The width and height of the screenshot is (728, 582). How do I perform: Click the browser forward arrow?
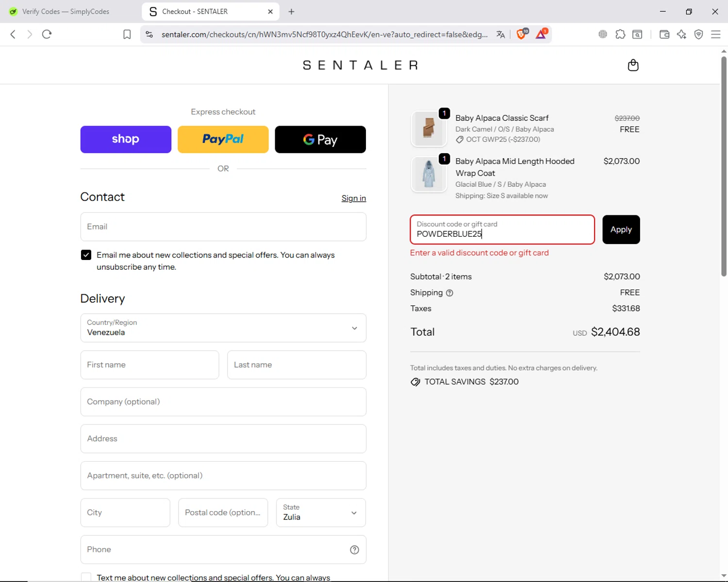30,34
